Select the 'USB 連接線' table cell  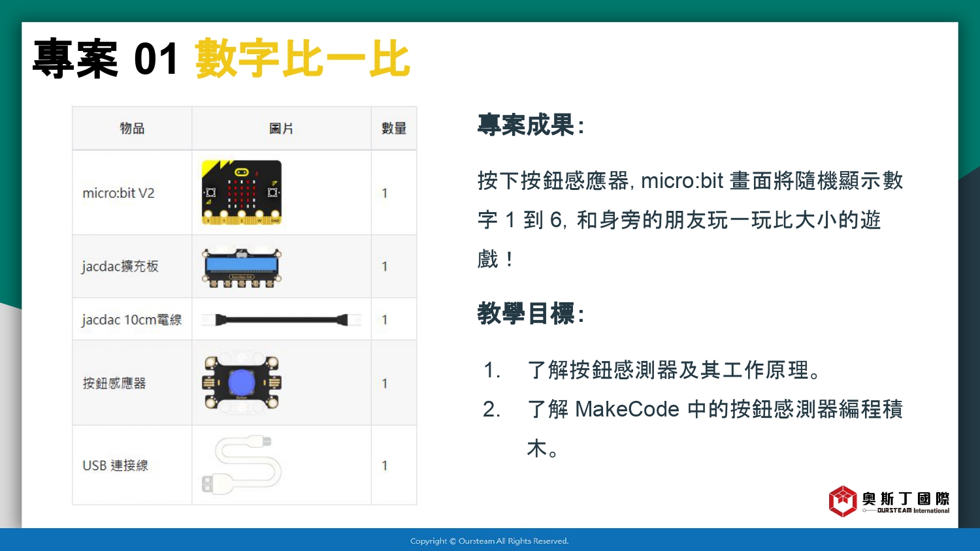132,465
